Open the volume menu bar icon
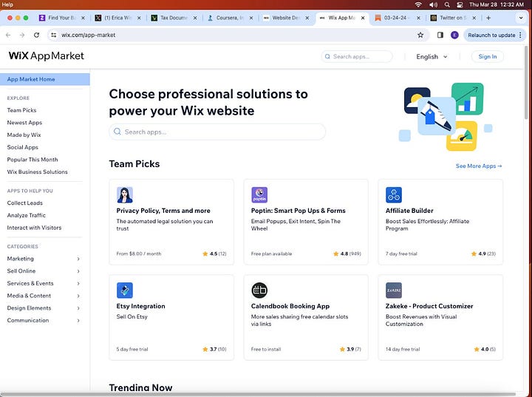532x397 pixels. 433,4
